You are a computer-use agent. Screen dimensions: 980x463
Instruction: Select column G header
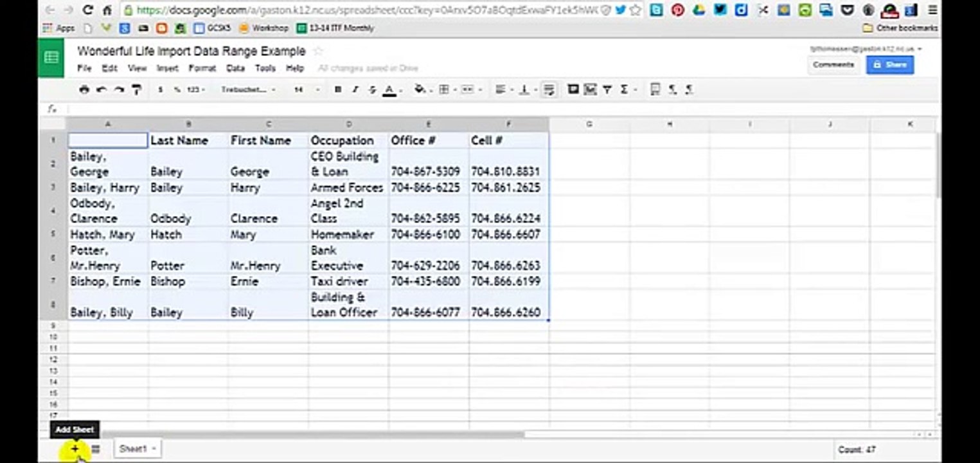click(x=589, y=124)
